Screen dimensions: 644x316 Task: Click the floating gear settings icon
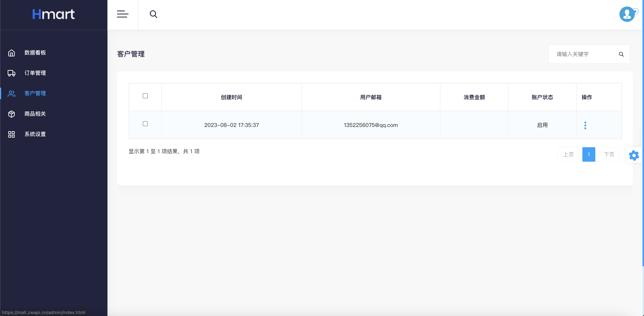634,155
